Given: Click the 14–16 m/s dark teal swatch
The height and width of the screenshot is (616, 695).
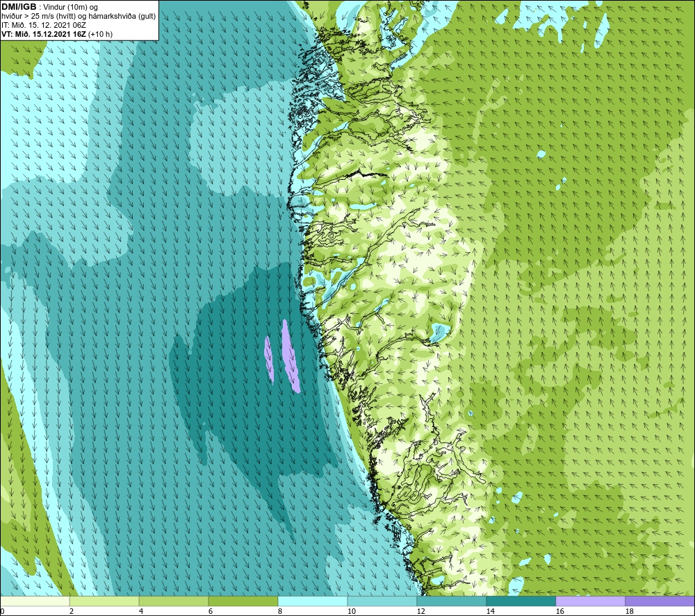Looking at the screenshot, I should click(521, 601).
